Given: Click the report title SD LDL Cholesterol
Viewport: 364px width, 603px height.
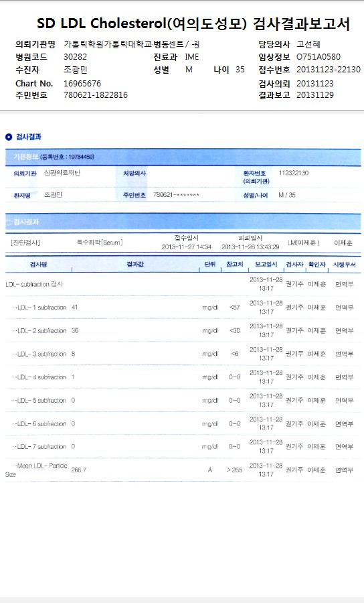Looking at the screenshot, I should tap(101, 24).
